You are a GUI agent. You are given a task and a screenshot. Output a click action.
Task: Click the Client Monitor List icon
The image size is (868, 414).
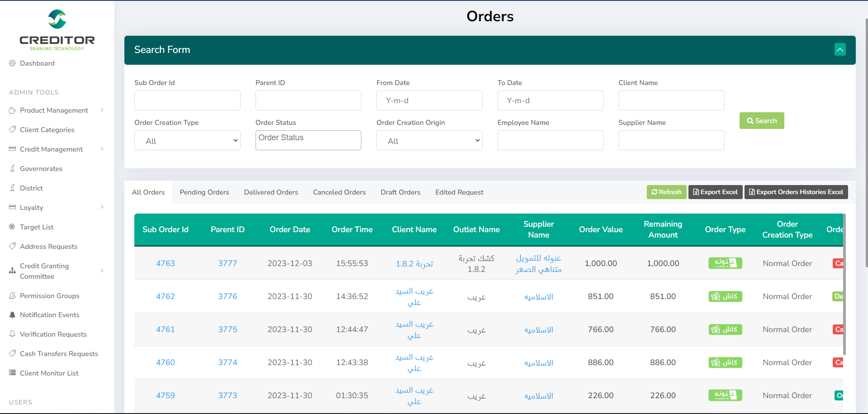click(x=12, y=373)
